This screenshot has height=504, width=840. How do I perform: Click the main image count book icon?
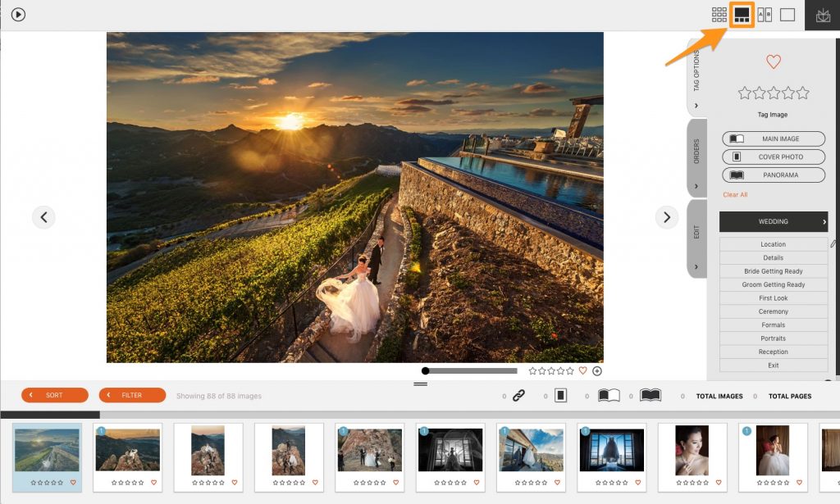[609, 395]
